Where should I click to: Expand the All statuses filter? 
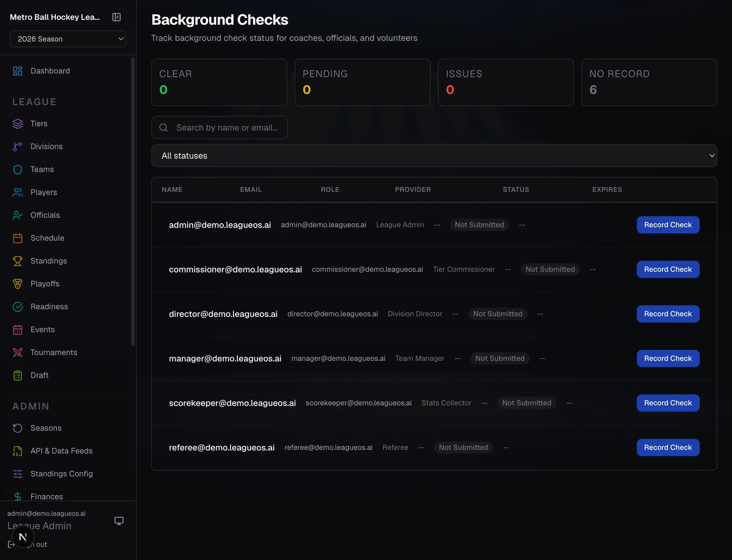click(x=433, y=155)
